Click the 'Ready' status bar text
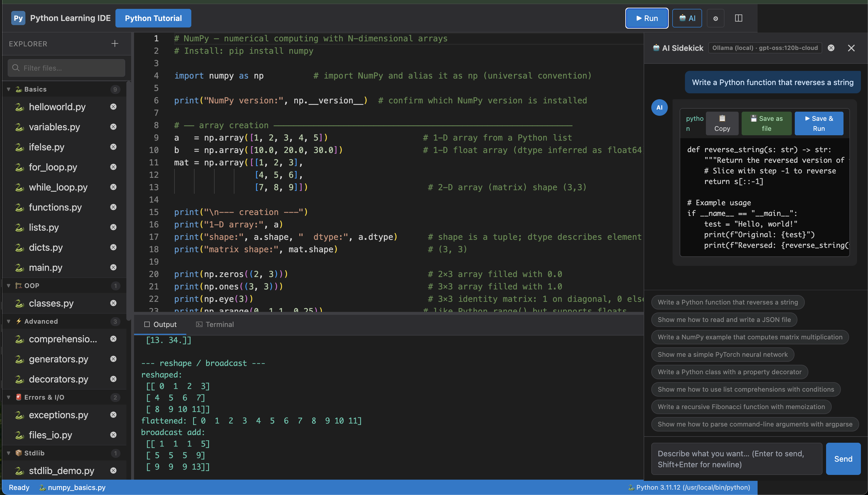This screenshot has width=868, height=495. tap(19, 487)
